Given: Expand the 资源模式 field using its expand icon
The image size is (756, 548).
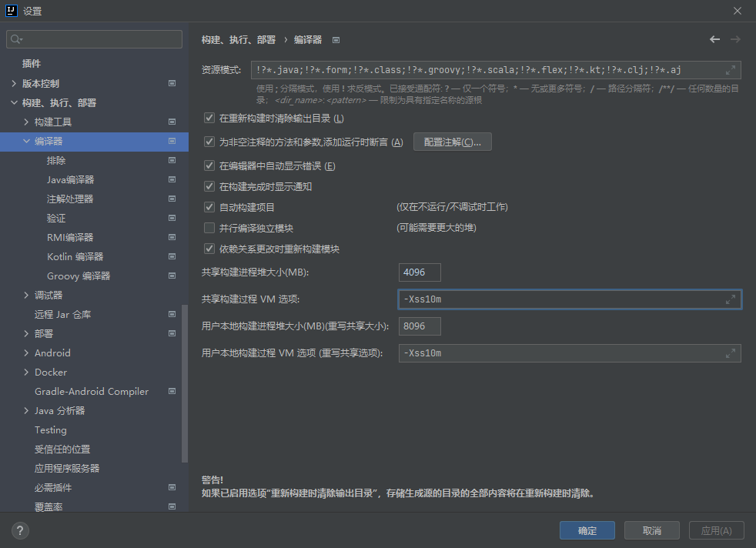Looking at the screenshot, I should pyautogui.click(x=731, y=70).
